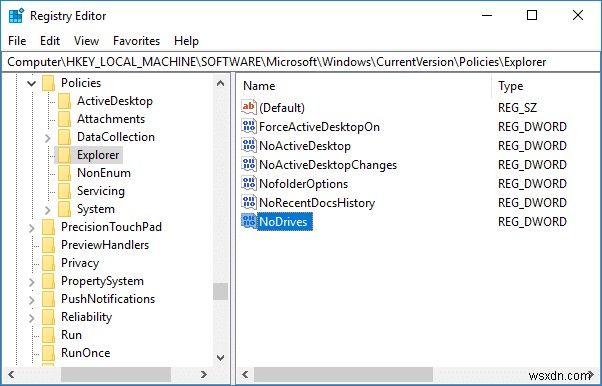Click the (Default) string value icon
This screenshot has width=602, height=386.
click(x=249, y=107)
